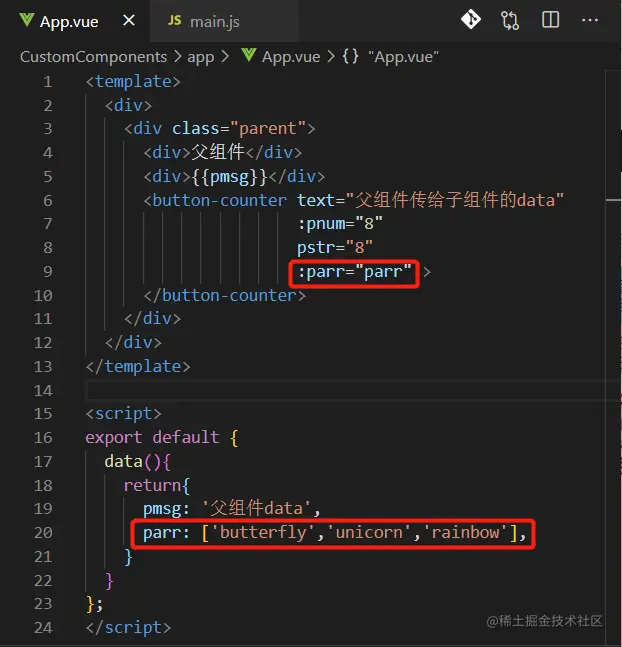Click line number 9 in gutter
Image resolution: width=622 pixels, height=647 pixels.
pyautogui.click(x=48, y=272)
